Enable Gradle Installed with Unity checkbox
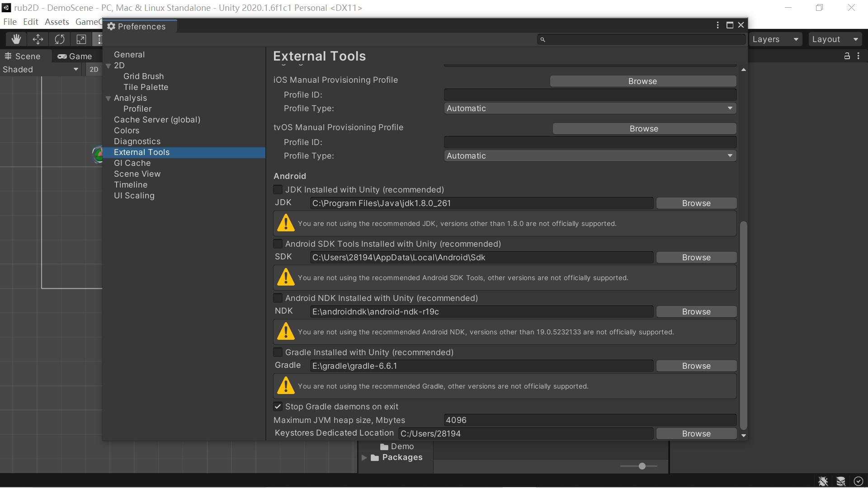The width and height of the screenshot is (868, 488). pos(278,352)
